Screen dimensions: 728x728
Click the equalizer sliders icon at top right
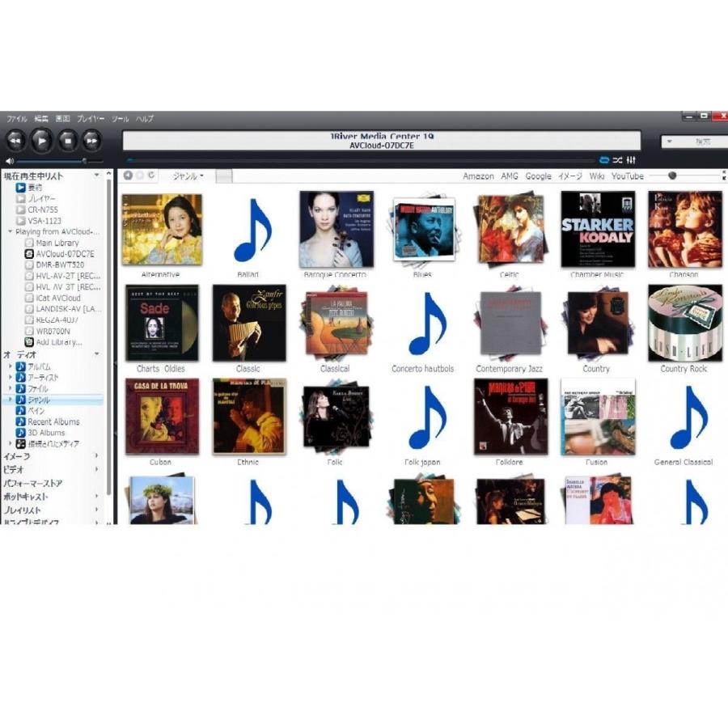click(x=632, y=160)
